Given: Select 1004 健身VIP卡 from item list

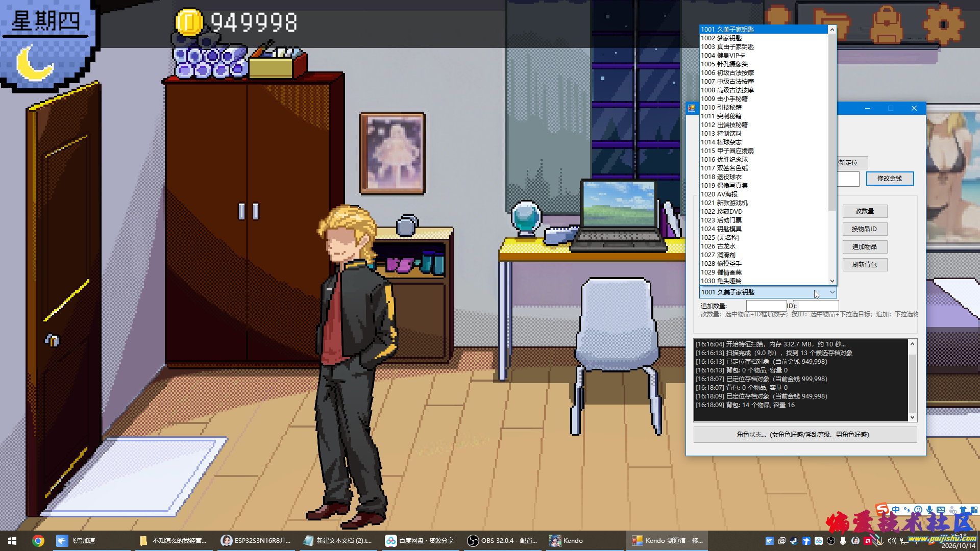Looking at the screenshot, I should point(764,56).
